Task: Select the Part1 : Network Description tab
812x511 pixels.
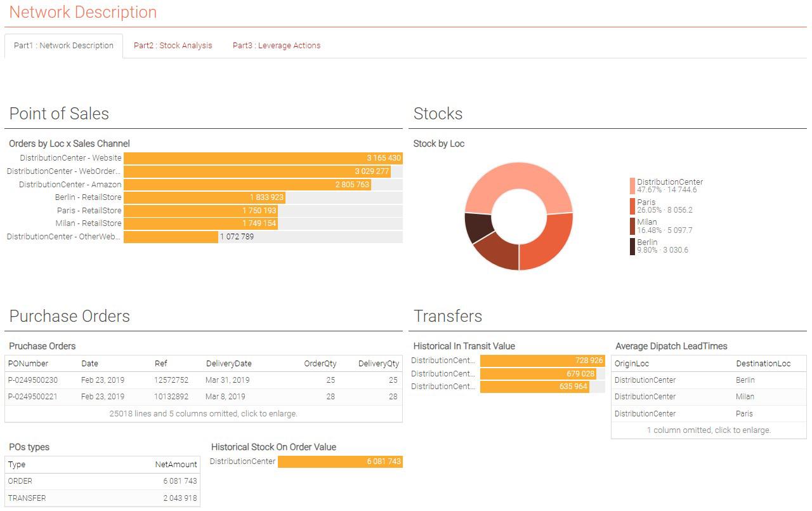Action: click(63, 45)
